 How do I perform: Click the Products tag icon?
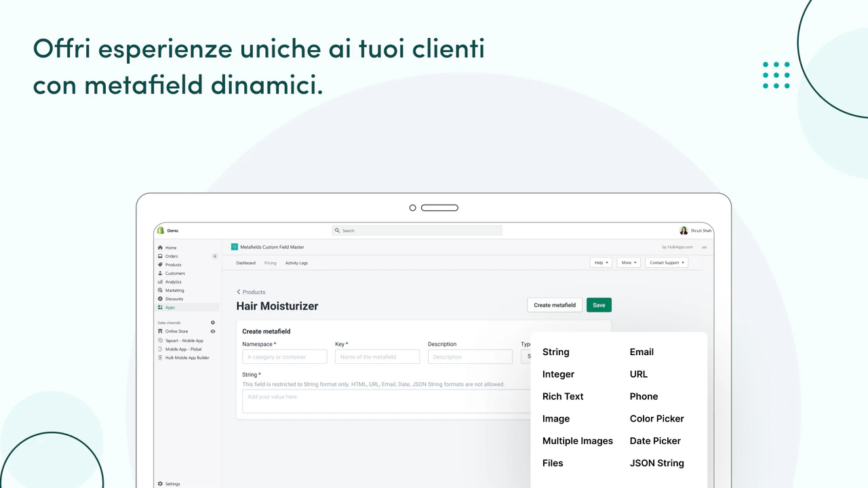[x=160, y=265]
